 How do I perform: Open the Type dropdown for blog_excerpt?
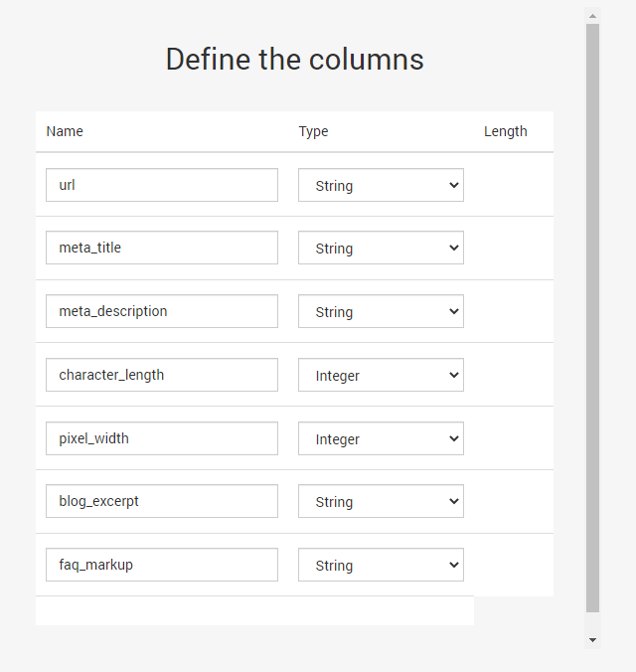pyautogui.click(x=381, y=501)
